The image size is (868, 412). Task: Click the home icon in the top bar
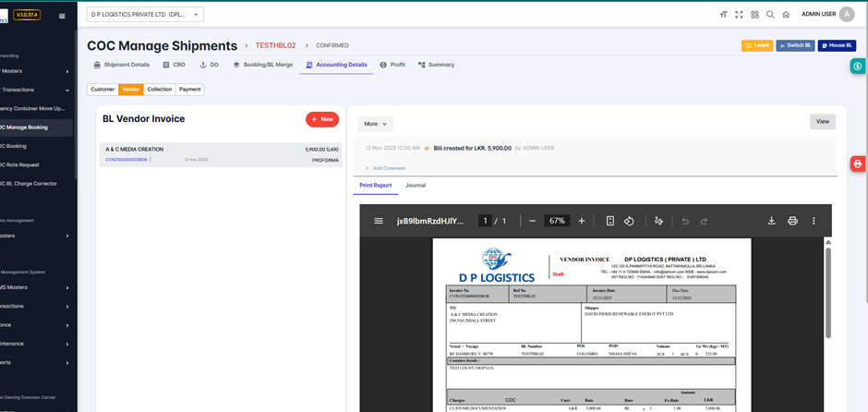click(x=786, y=15)
